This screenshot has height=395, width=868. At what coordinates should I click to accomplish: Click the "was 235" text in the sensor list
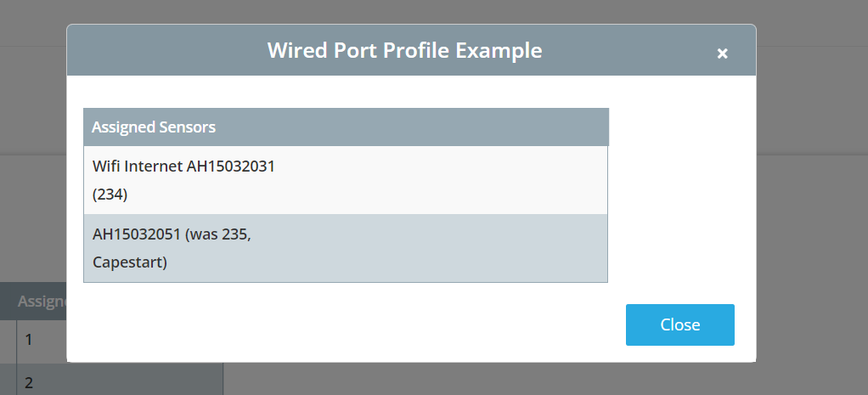[217, 234]
